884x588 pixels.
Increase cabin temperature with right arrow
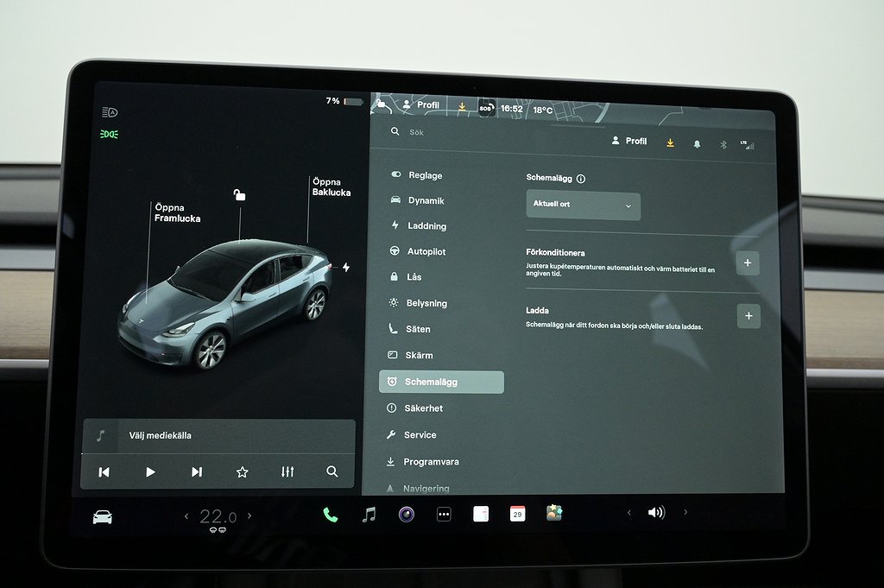pos(250,516)
